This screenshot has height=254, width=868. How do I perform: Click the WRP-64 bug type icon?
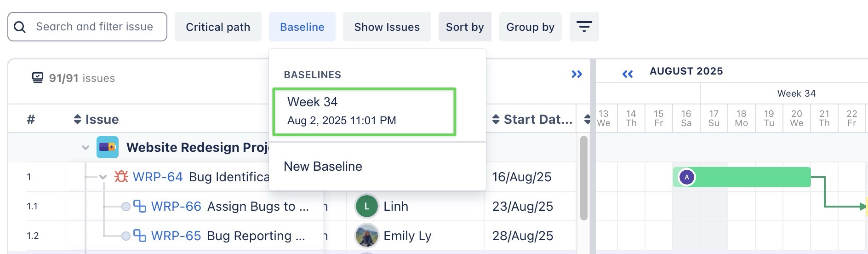point(121,177)
